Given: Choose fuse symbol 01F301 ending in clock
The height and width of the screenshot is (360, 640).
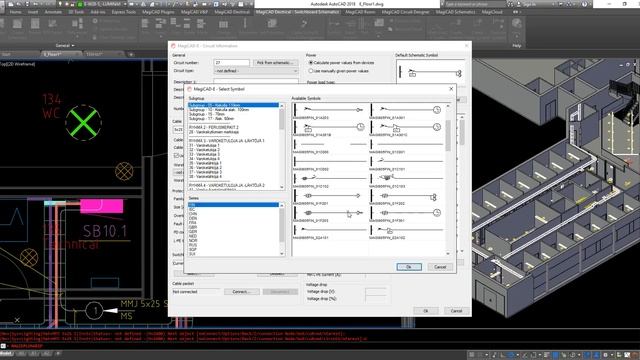Looking at the screenshot, I should click(x=407, y=214).
